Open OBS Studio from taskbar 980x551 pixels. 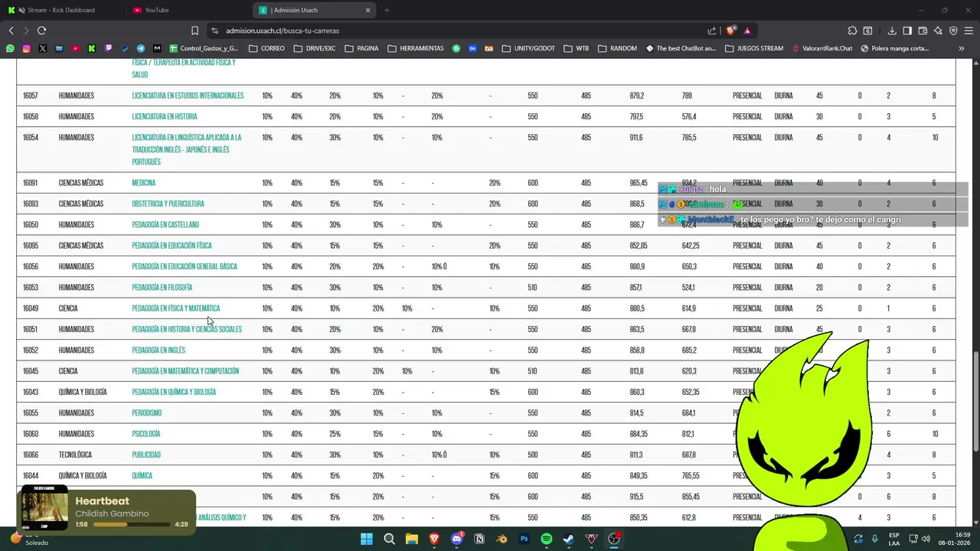pos(614,539)
